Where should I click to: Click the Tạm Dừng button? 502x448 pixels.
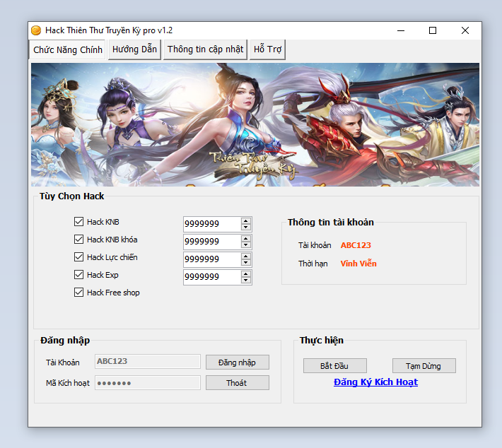424,366
